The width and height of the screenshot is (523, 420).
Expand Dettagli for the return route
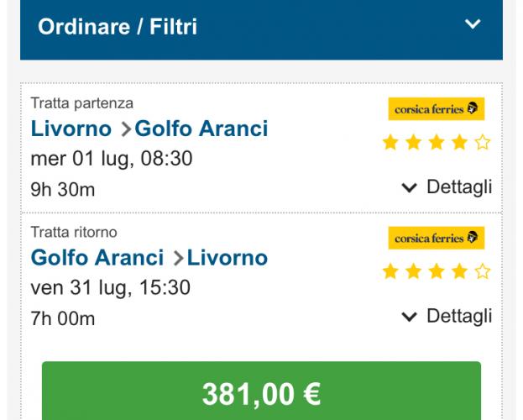point(447,317)
